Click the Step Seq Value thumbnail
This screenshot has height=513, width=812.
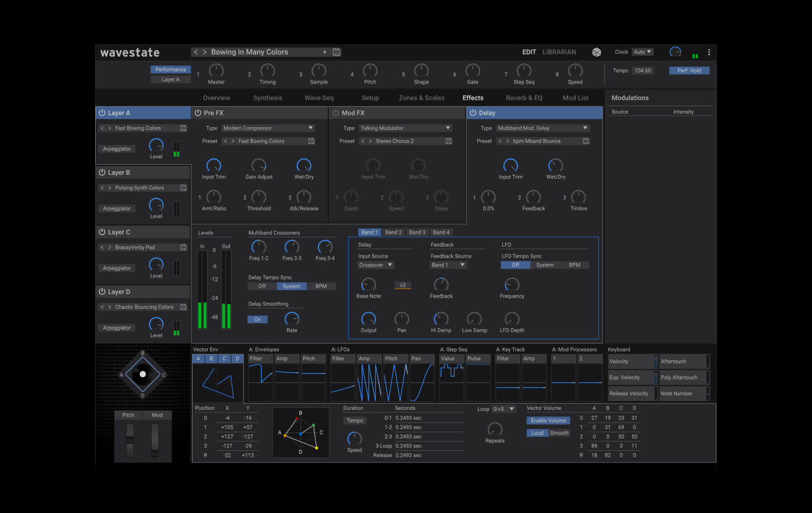tap(452, 378)
